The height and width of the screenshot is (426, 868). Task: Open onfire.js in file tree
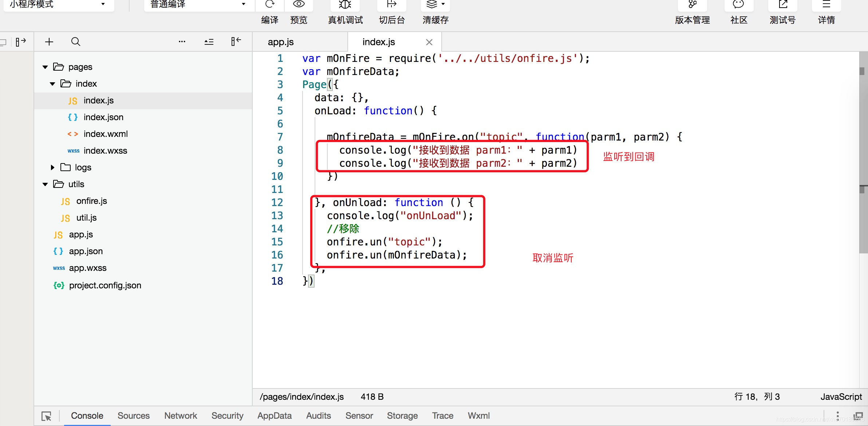click(91, 201)
